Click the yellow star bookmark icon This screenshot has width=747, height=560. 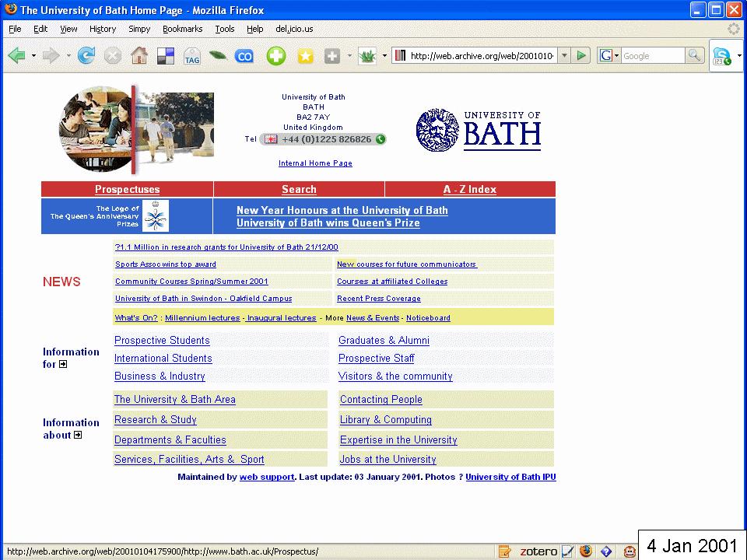(x=305, y=56)
